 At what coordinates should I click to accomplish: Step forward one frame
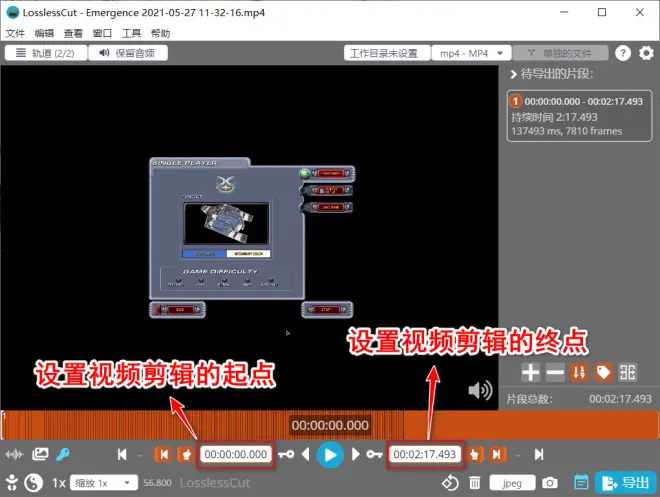click(x=355, y=454)
